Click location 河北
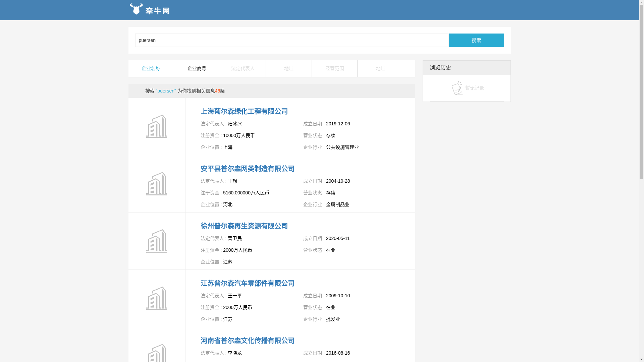This screenshot has height=362, width=644. tap(228, 204)
